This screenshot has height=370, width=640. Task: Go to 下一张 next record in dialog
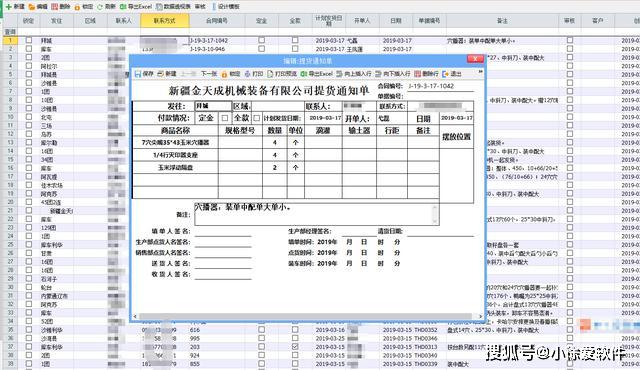click(x=209, y=74)
